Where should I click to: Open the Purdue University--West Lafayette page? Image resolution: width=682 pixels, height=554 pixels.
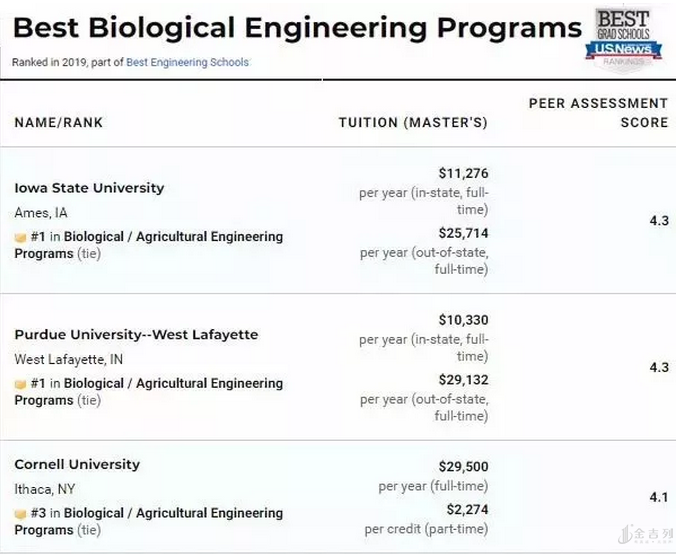click(x=136, y=334)
